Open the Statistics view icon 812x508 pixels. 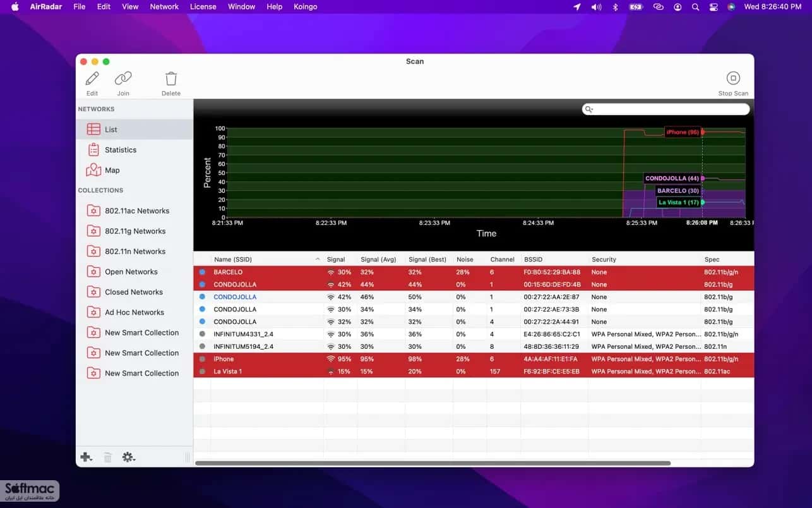[93, 150]
